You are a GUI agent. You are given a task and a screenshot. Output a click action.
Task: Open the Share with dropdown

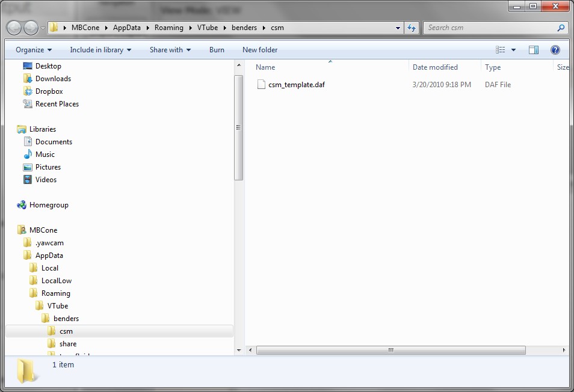click(170, 50)
